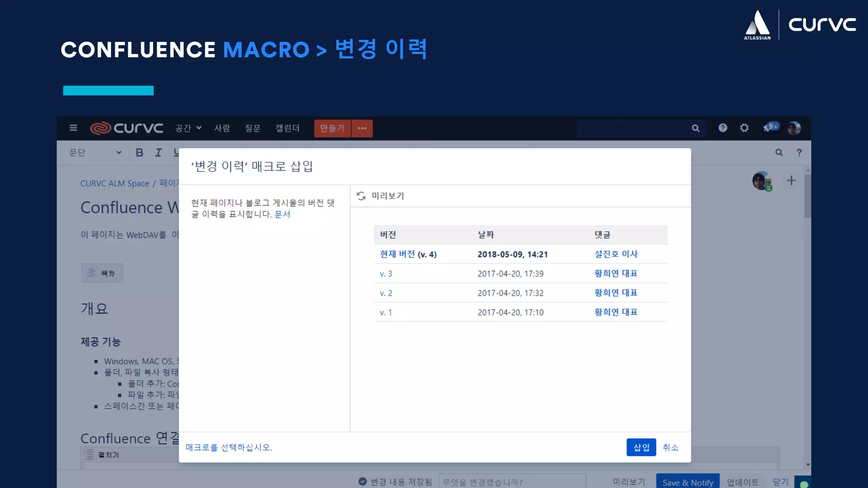Click the 닫기 close button
The height and width of the screenshot is (488, 868).
(780, 482)
